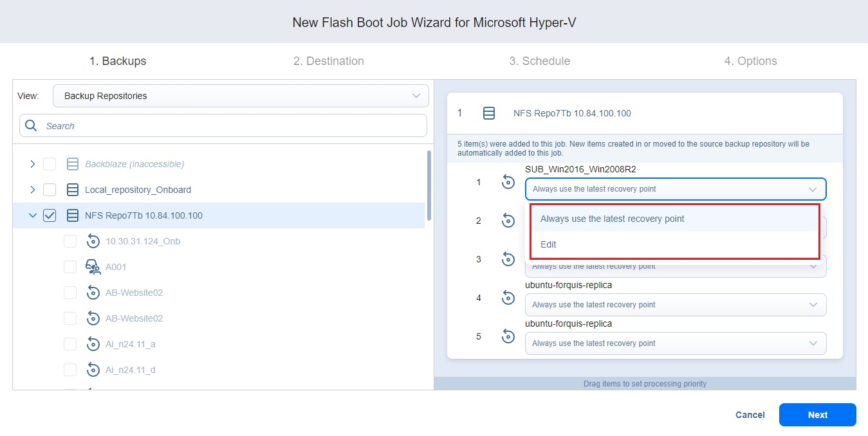This screenshot has height=436, width=868.
Task: Uncheck the NFS Repo7Tb 10.84.100.100 checkbox
Action: 50,215
